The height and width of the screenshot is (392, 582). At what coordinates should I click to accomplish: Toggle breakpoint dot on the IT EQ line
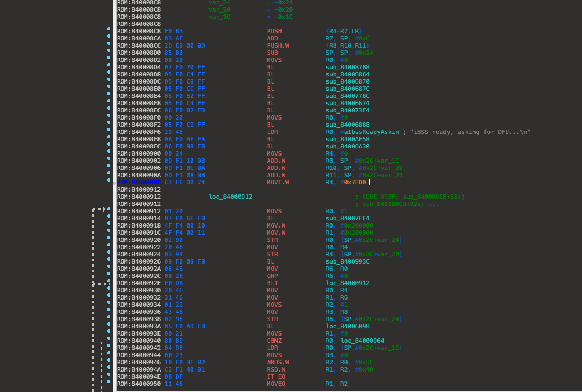tap(109, 376)
